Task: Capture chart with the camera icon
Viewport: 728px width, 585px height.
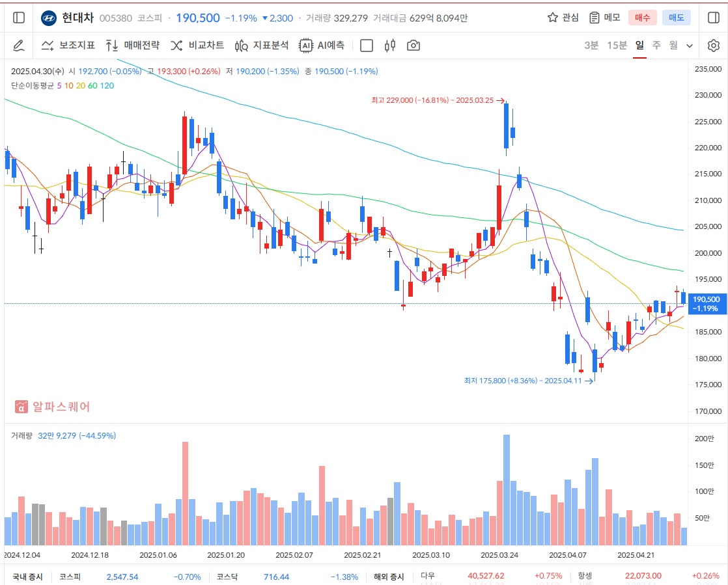Action: pos(413,46)
